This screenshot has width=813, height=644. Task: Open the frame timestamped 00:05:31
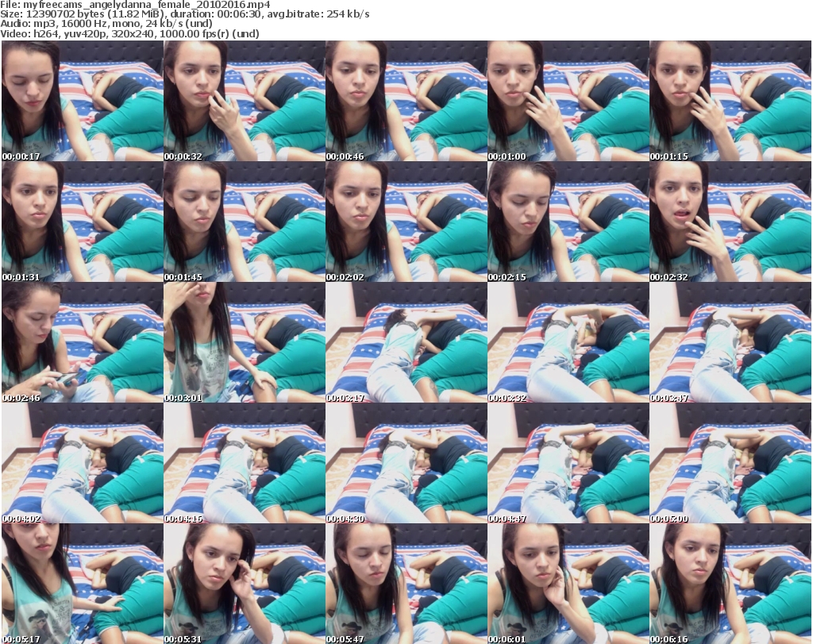click(245, 584)
